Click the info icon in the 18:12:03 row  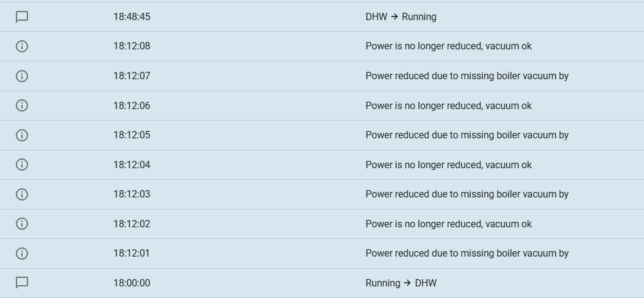click(x=22, y=194)
